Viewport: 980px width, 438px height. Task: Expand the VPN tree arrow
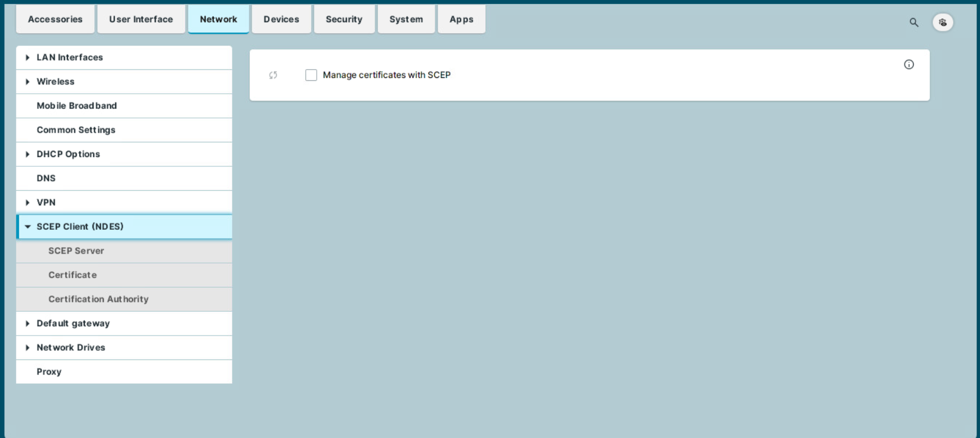click(x=27, y=202)
